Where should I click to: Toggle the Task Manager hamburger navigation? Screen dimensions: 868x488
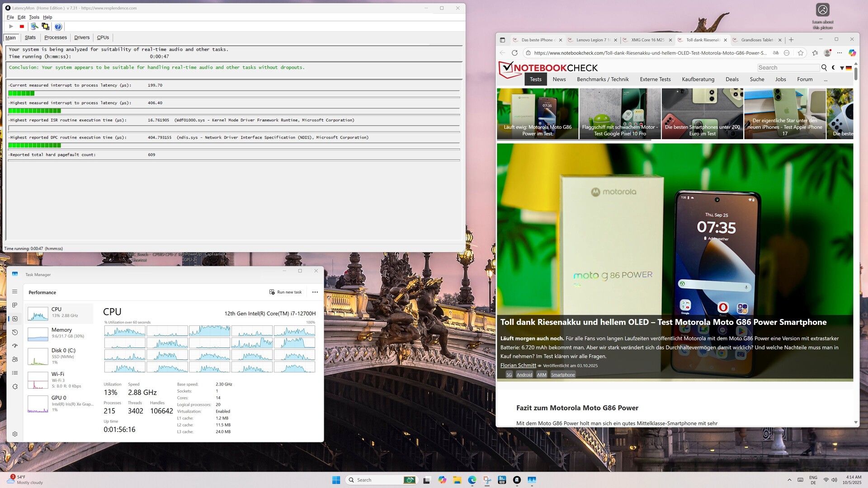(x=15, y=292)
